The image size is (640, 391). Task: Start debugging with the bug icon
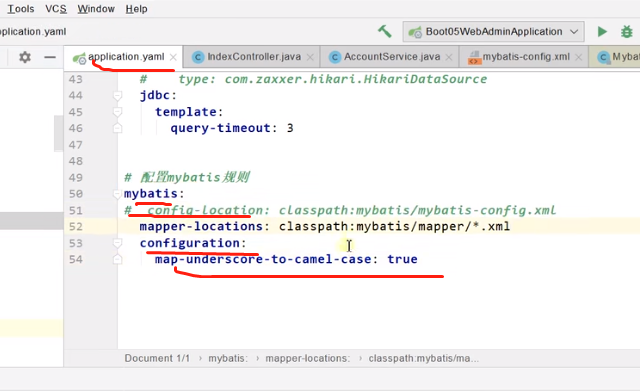(x=627, y=31)
